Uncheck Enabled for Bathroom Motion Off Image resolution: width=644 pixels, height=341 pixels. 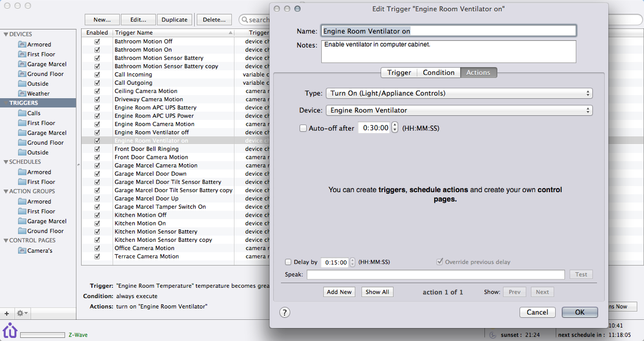97,42
